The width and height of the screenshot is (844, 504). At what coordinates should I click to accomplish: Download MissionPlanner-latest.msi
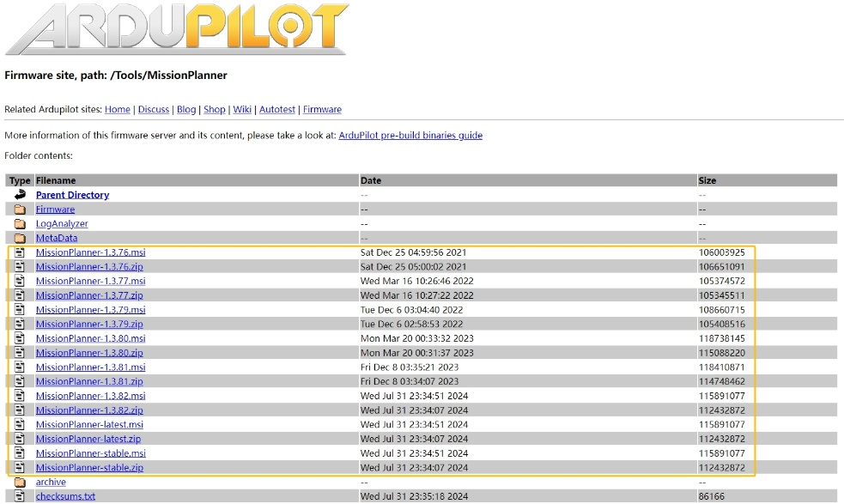[89, 424]
